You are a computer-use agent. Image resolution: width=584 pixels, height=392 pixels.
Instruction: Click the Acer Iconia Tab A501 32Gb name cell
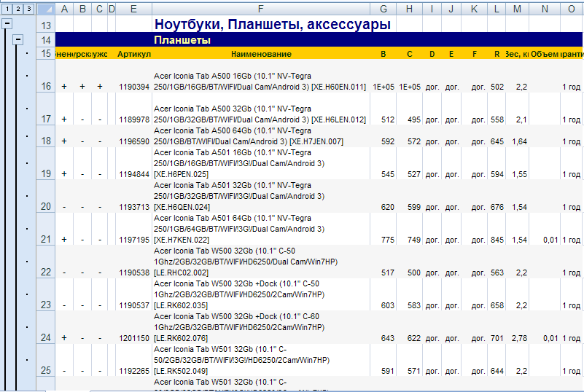261,196
